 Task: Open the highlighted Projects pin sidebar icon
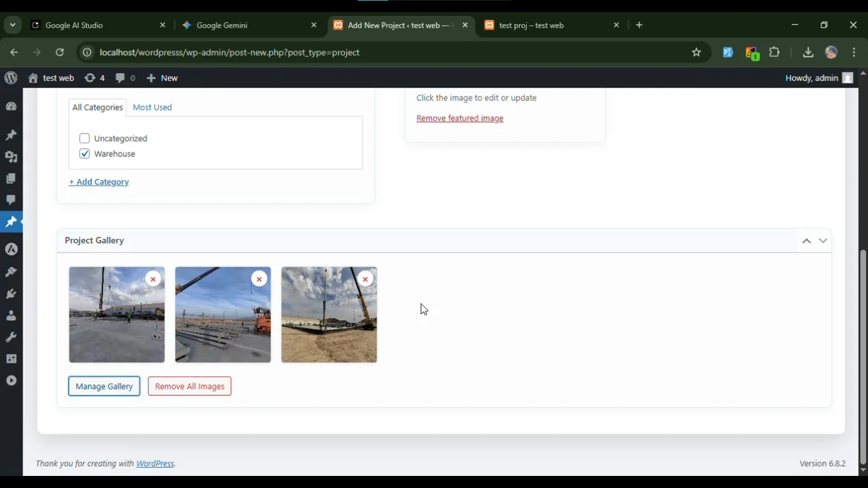click(11, 222)
